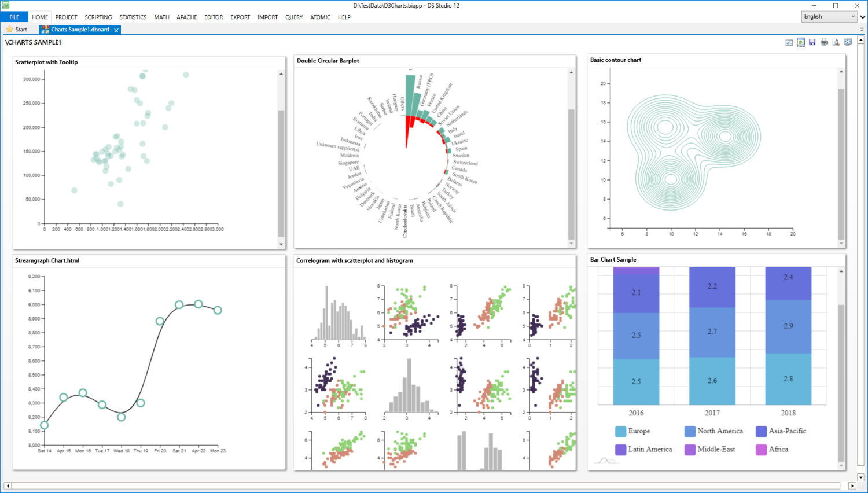Open the STATISTICS menu
Image resolution: width=868 pixels, height=493 pixels.
pyautogui.click(x=133, y=17)
